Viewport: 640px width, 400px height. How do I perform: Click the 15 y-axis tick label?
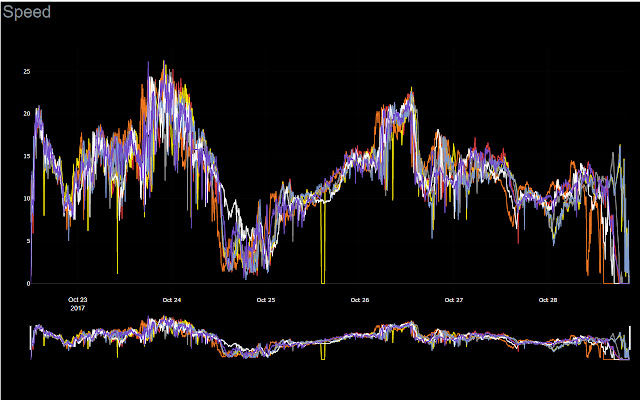(27, 156)
